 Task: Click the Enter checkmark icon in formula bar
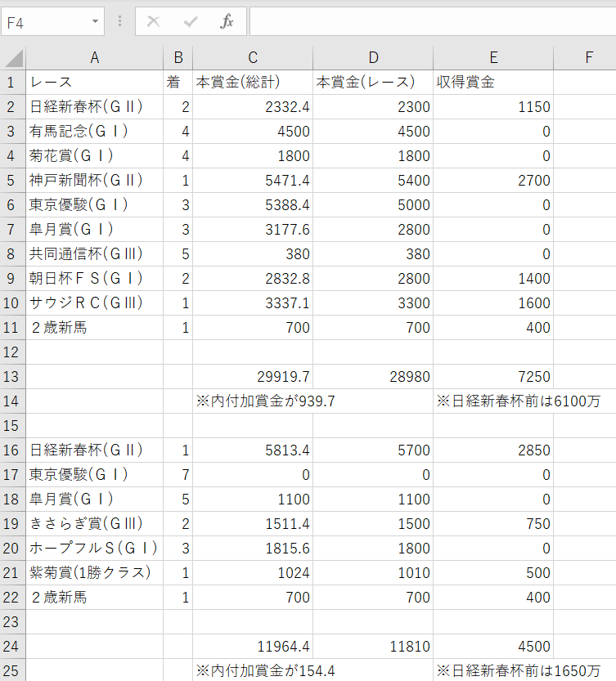(x=191, y=21)
